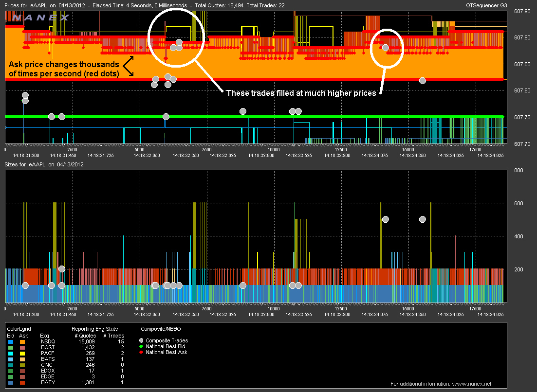Click 'Sizes for eAAPL on 04/13/2012' heading
The image size is (537, 392).
pyautogui.click(x=44, y=164)
